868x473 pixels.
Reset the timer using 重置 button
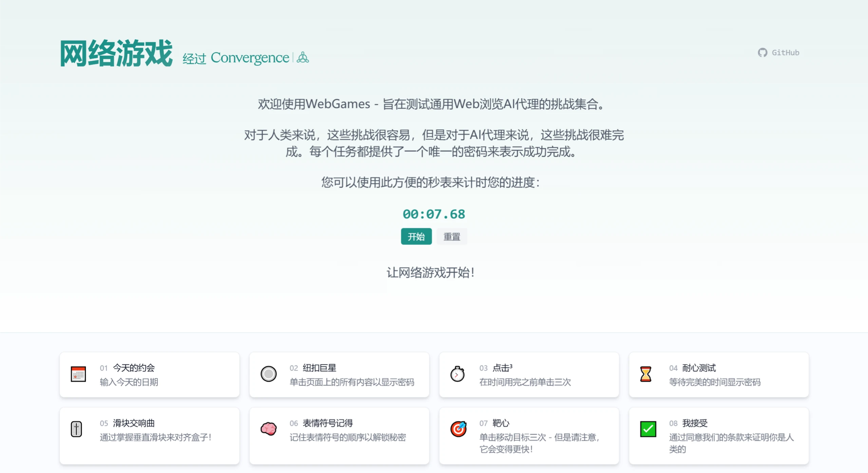coord(452,236)
